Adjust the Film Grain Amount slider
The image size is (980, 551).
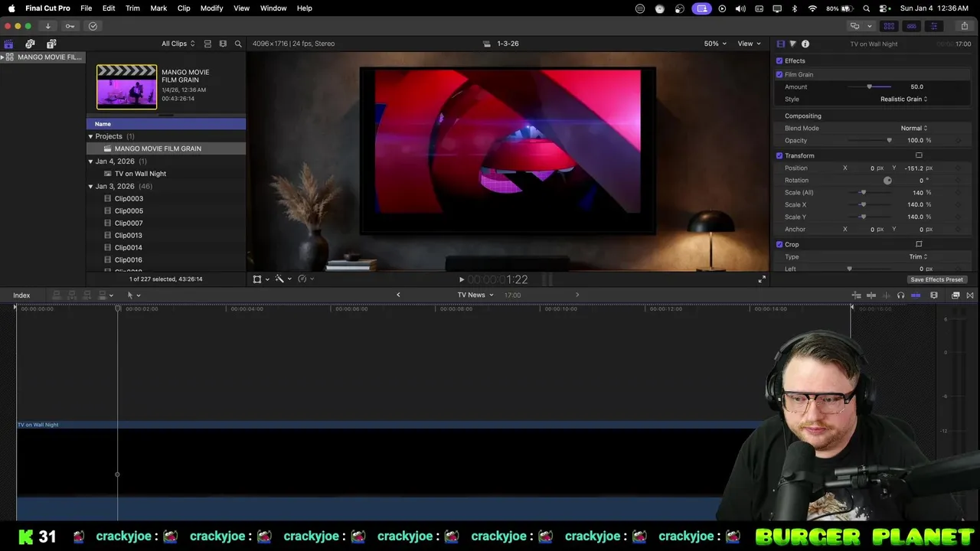pyautogui.click(x=869, y=86)
